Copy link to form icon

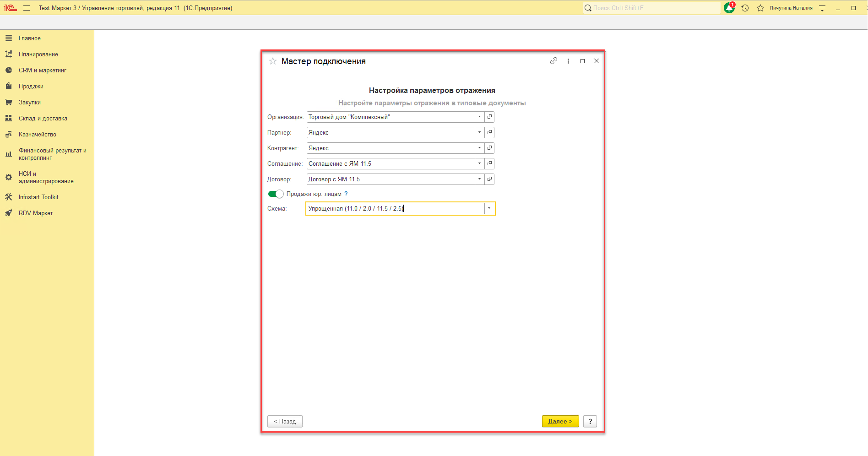(553, 61)
